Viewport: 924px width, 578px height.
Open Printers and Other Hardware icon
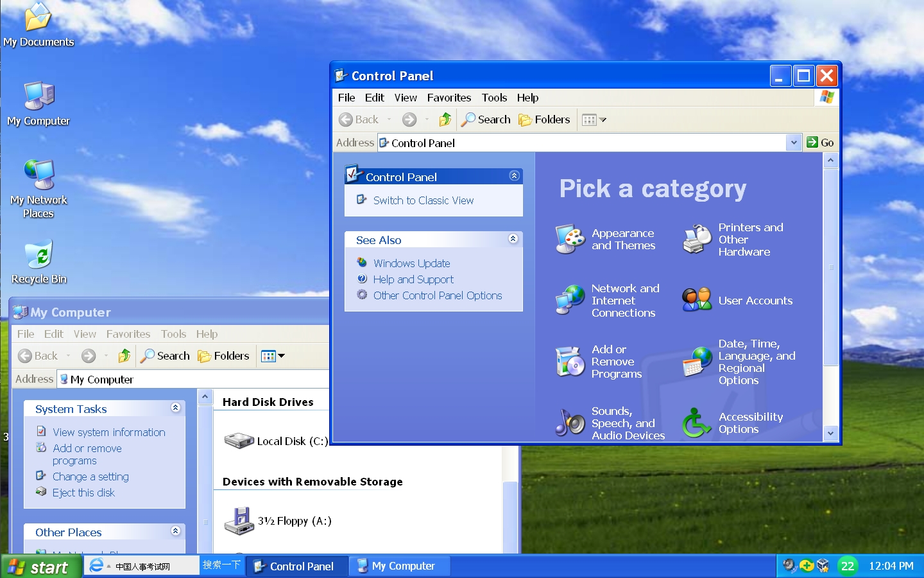coord(697,240)
